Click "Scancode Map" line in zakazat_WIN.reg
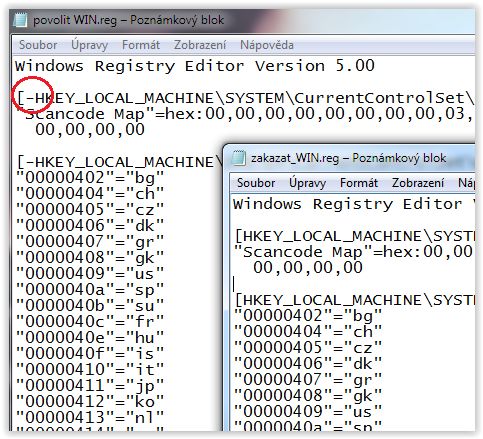Screen dimensions: 483x439 [353, 252]
